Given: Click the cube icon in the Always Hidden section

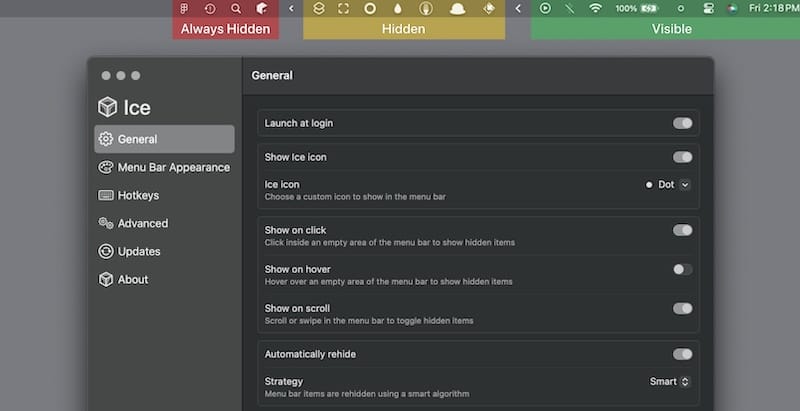Looking at the screenshot, I should (262, 8).
